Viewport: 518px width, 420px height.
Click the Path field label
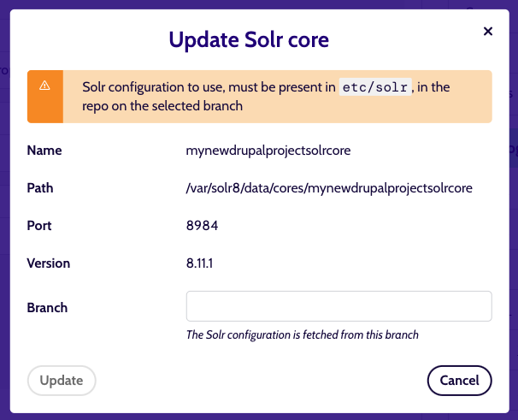[40, 188]
